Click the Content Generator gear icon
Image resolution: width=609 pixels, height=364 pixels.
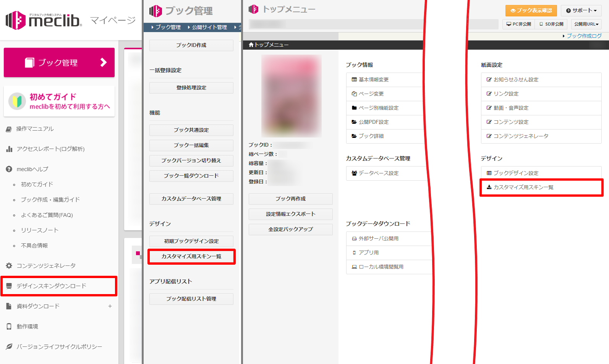(9, 266)
